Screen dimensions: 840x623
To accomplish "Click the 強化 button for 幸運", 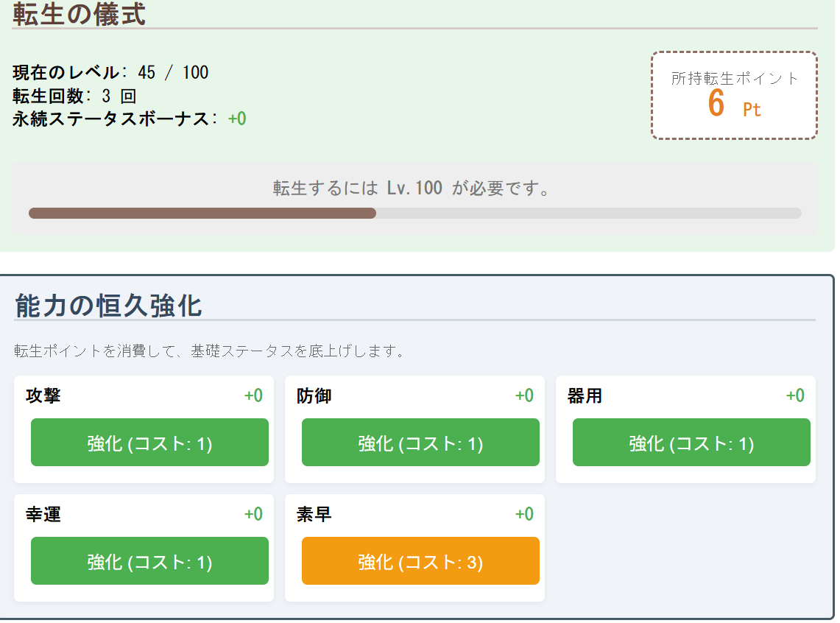I will pos(149,560).
